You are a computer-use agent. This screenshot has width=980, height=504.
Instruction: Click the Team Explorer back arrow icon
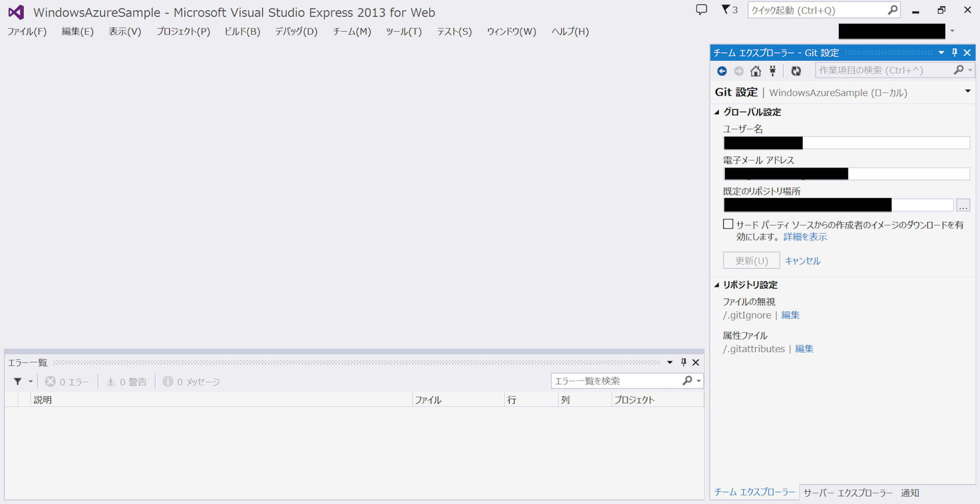tap(722, 71)
